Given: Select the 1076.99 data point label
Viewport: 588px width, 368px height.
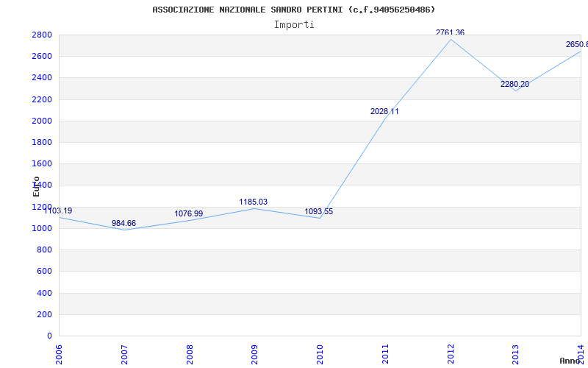Looking at the screenshot, I should coord(189,213).
